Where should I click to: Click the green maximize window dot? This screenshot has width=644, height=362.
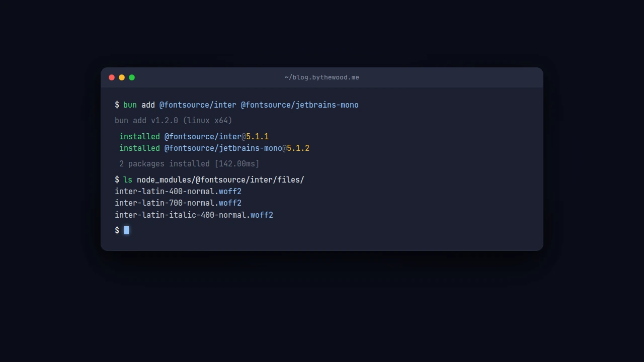tap(132, 77)
